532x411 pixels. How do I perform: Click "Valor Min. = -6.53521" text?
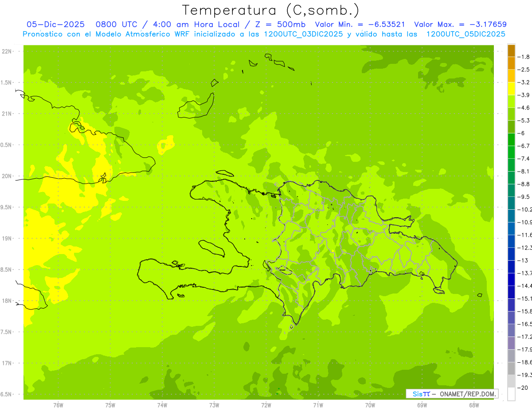point(360,25)
